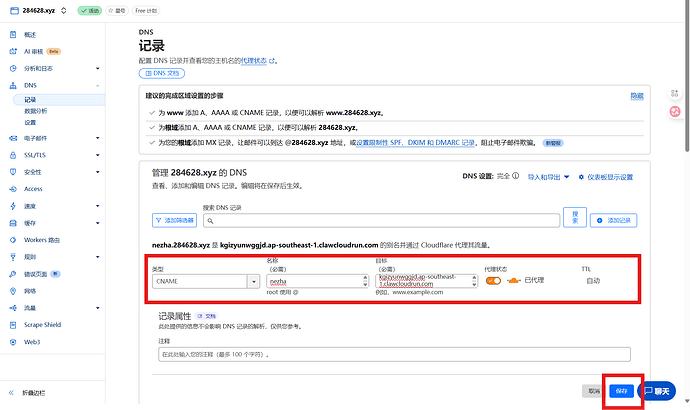Click the 注释 comment input field
This screenshot has width=690, height=410.
[x=394, y=354]
